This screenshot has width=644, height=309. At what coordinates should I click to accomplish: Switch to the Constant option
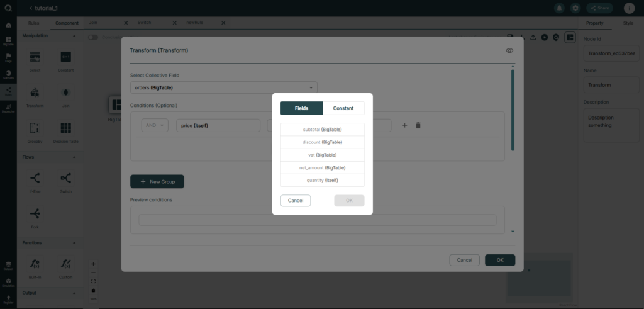343,108
